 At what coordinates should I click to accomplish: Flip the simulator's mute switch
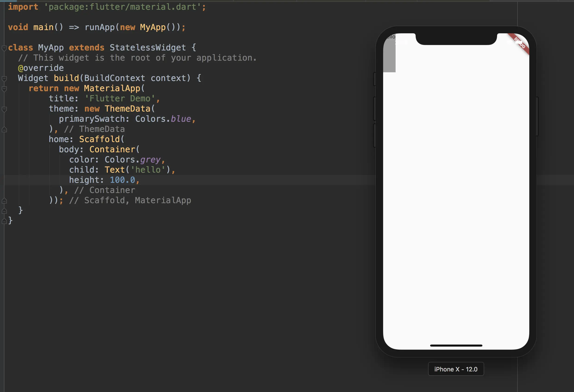[374, 79]
